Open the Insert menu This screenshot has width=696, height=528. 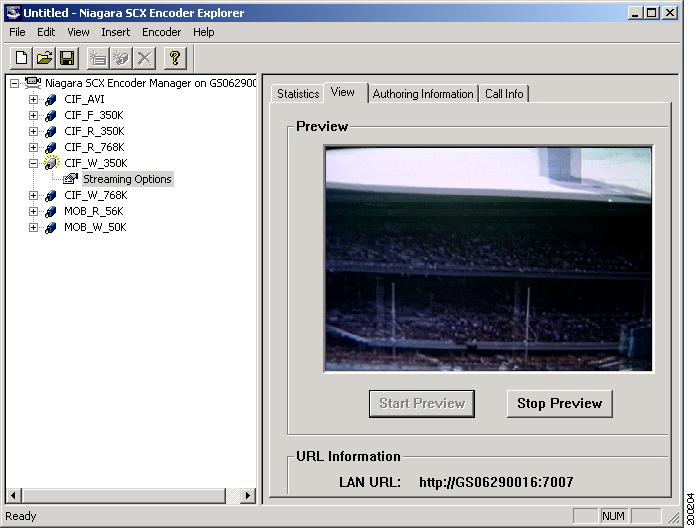coord(115,32)
